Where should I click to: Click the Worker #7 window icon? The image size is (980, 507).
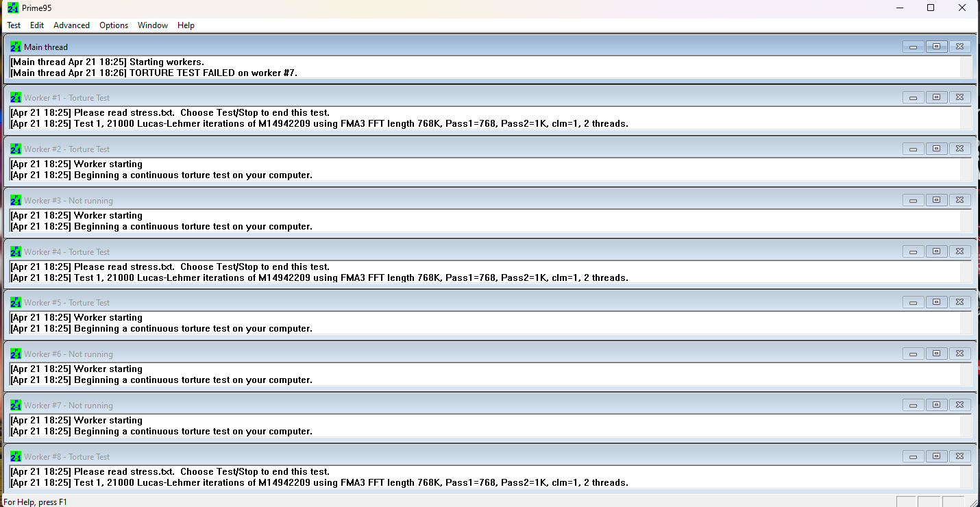click(16, 405)
